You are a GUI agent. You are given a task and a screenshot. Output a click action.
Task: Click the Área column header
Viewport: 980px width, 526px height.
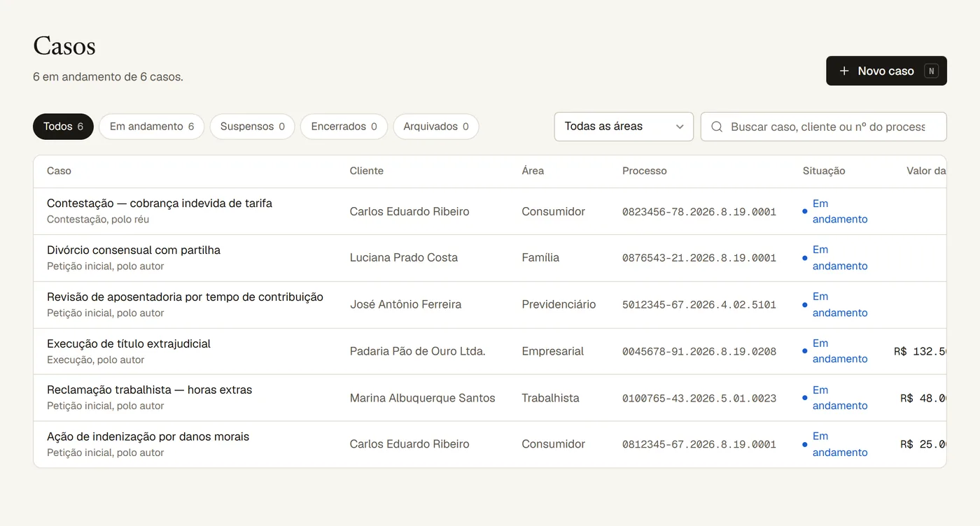(533, 171)
